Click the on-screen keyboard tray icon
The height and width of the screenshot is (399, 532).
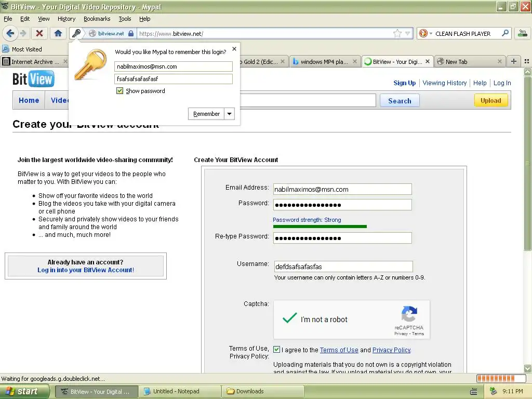tap(474, 392)
